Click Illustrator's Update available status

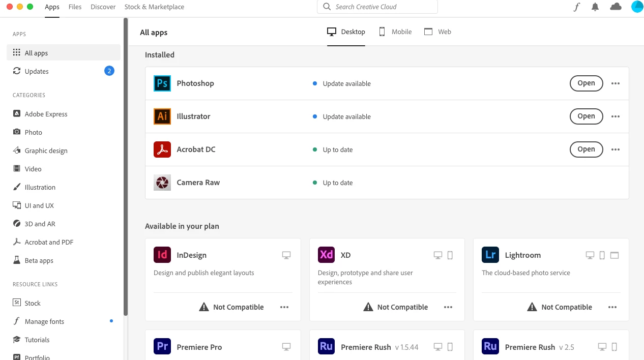[342, 116]
